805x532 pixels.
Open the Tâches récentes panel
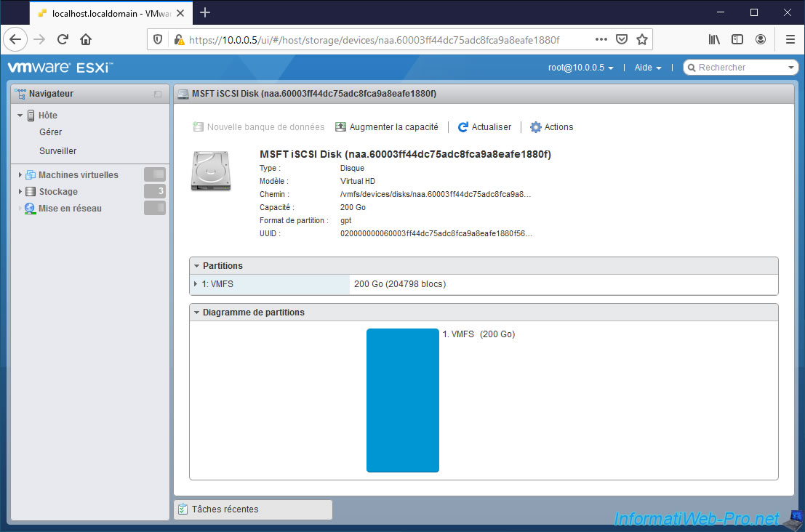click(x=253, y=509)
